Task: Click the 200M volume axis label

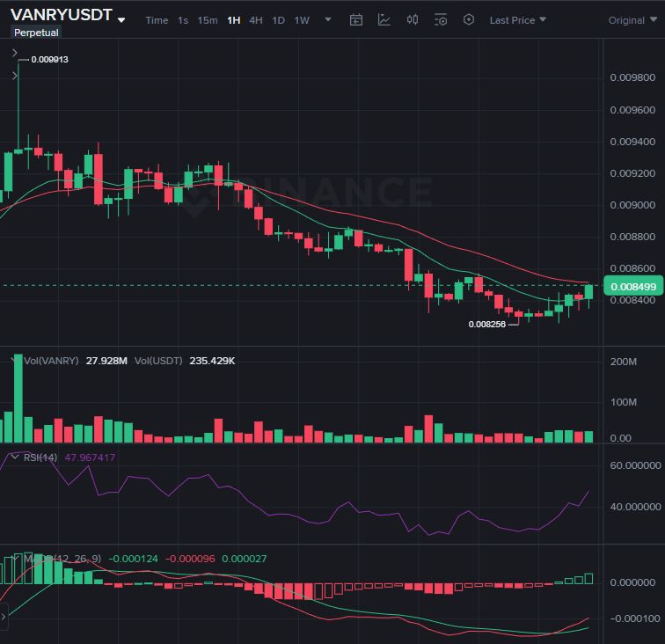Action: click(624, 362)
